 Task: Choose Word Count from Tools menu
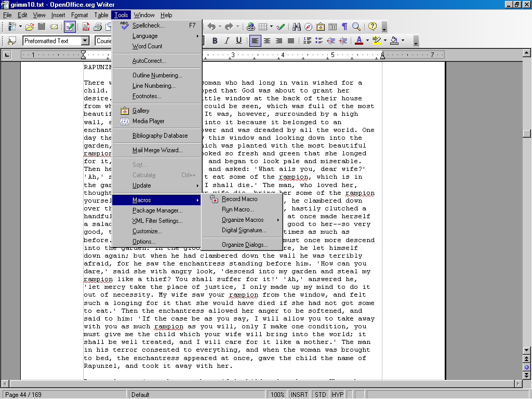156,46
